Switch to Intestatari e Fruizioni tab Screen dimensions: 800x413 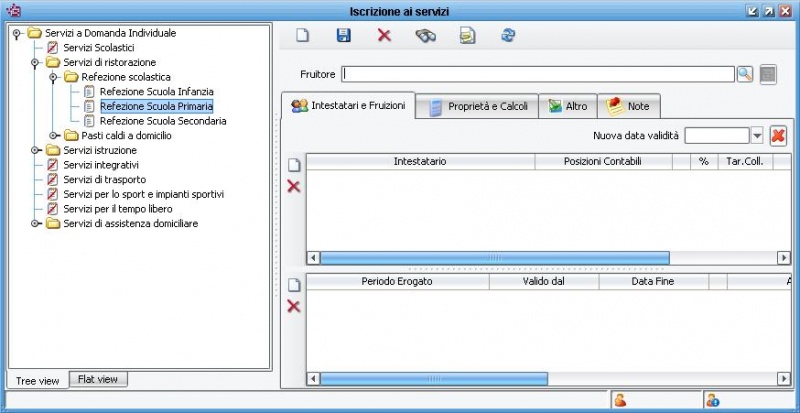[348, 106]
